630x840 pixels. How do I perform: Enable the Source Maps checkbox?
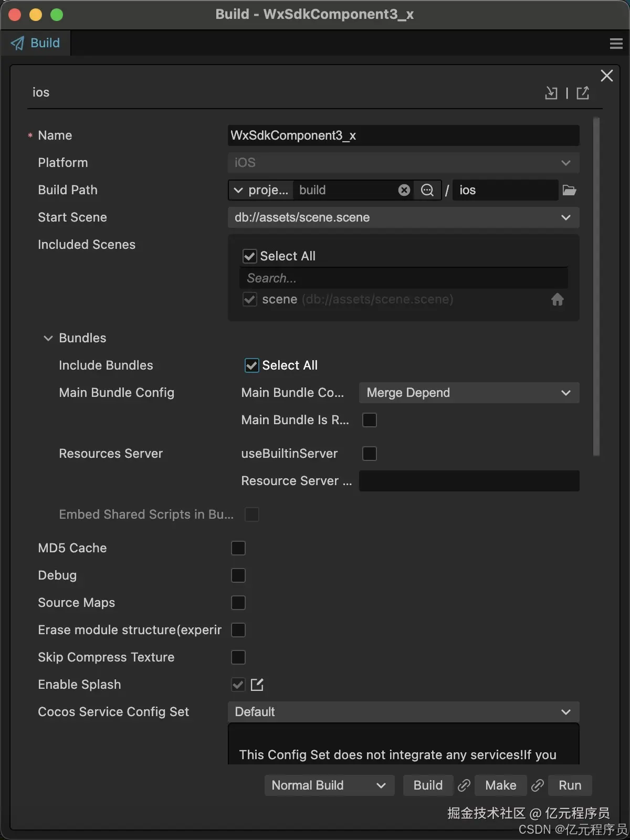click(x=238, y=603)
